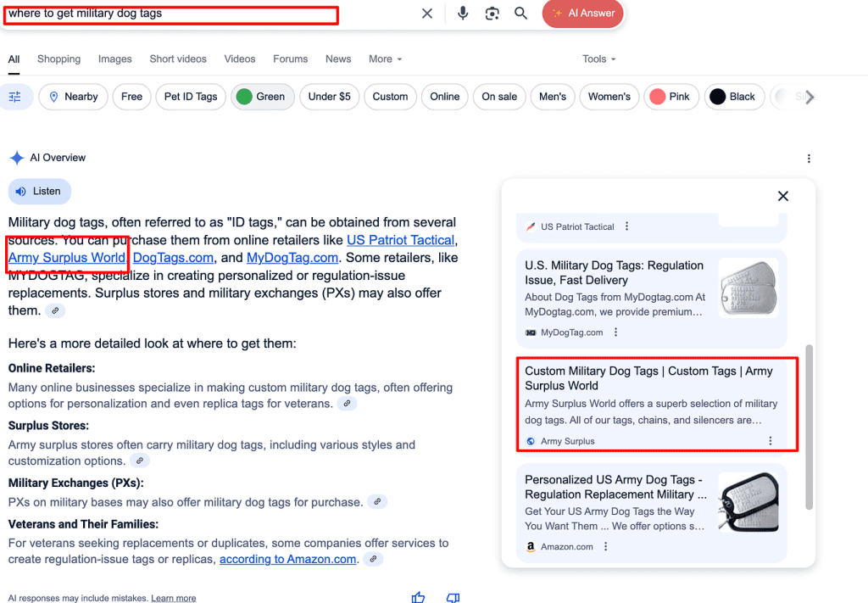Select the Forums tab
The width and height of the screenshot is (868, 603).
tap(290, 59)
